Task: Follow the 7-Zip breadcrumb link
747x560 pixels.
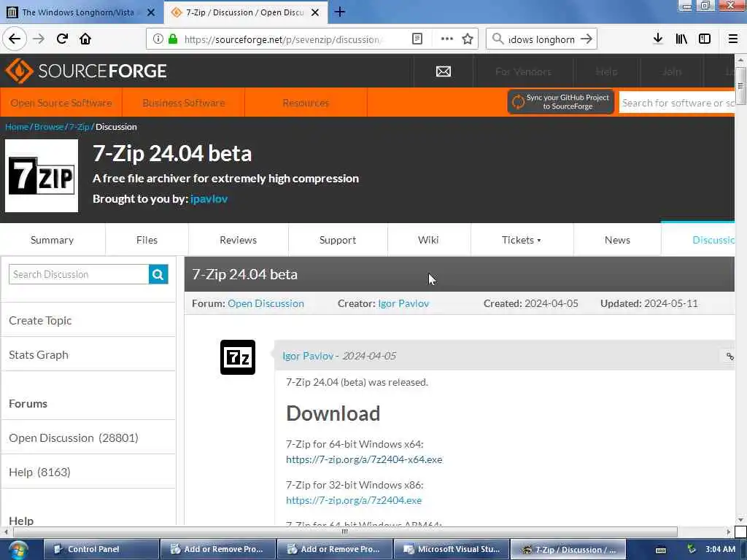Action: click(x=79, y=127)
